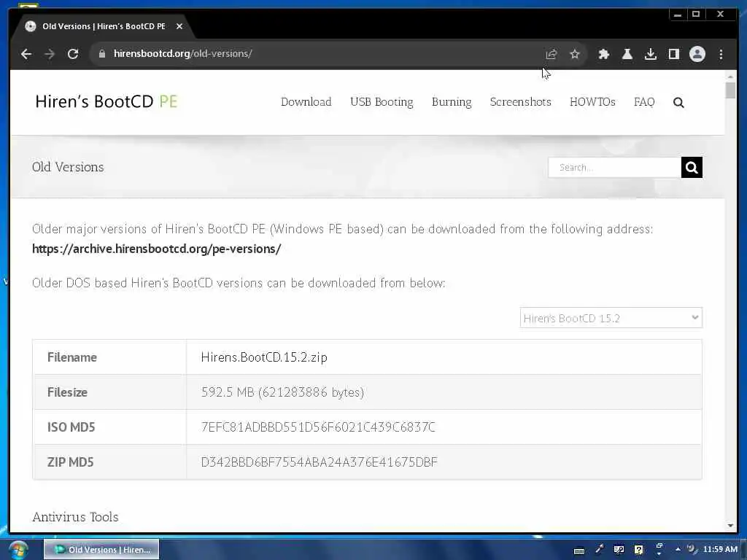Click the pen tray icon

point(600,550)
